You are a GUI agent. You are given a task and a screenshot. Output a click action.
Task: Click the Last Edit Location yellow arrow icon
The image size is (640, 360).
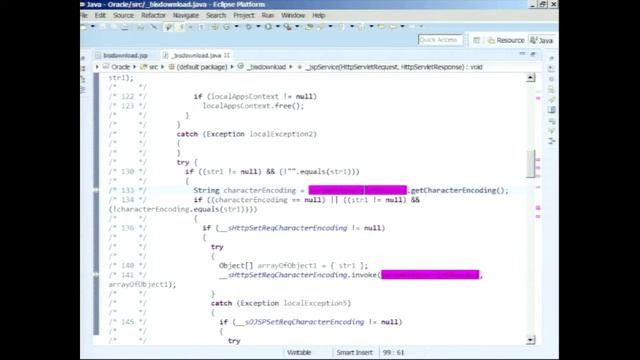pyautogui.click(x=380, y=27)
